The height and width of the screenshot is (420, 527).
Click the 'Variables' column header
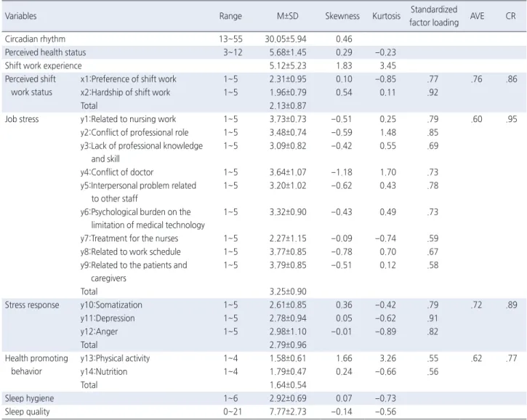click(x=21, y=16)
